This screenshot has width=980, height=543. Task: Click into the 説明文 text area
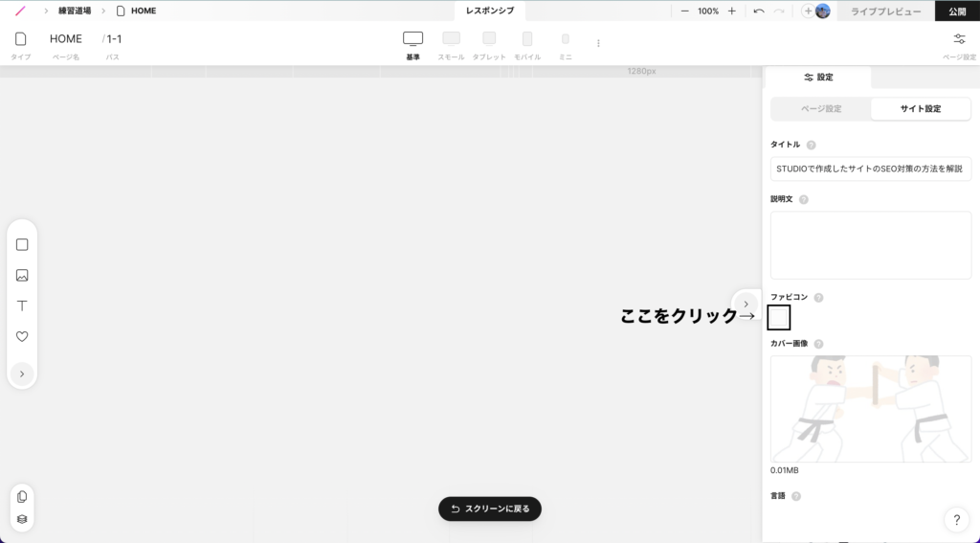pyautogui.click(x=871, y=245)
